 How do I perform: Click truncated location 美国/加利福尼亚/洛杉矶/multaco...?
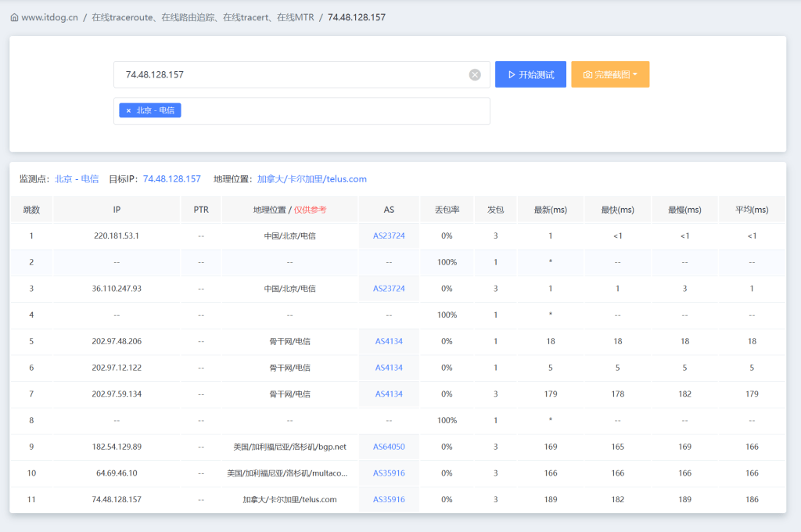click(287, 473)
